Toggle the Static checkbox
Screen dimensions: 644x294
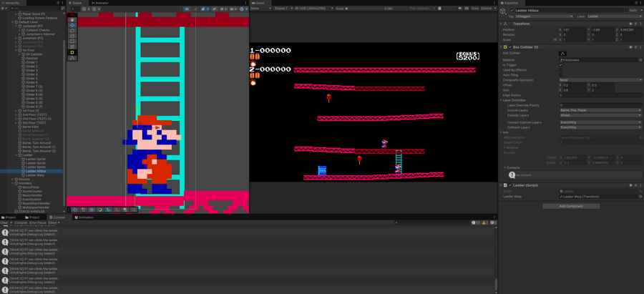click(x=627, y=10)
